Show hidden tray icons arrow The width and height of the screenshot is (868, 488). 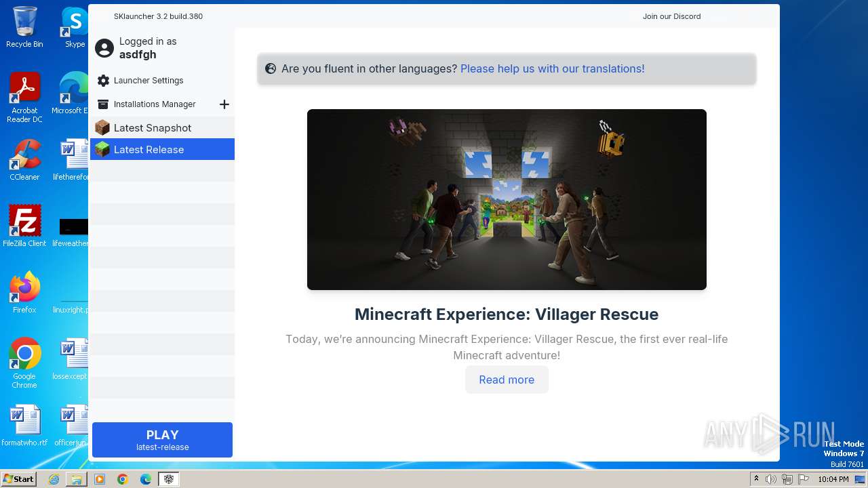756,479
